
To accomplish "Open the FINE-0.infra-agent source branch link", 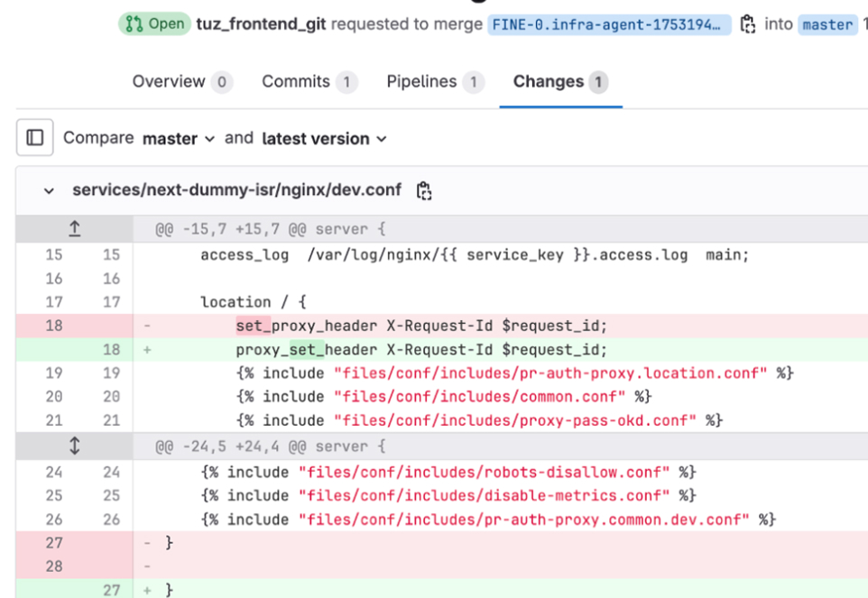I will tap(609, 24).
